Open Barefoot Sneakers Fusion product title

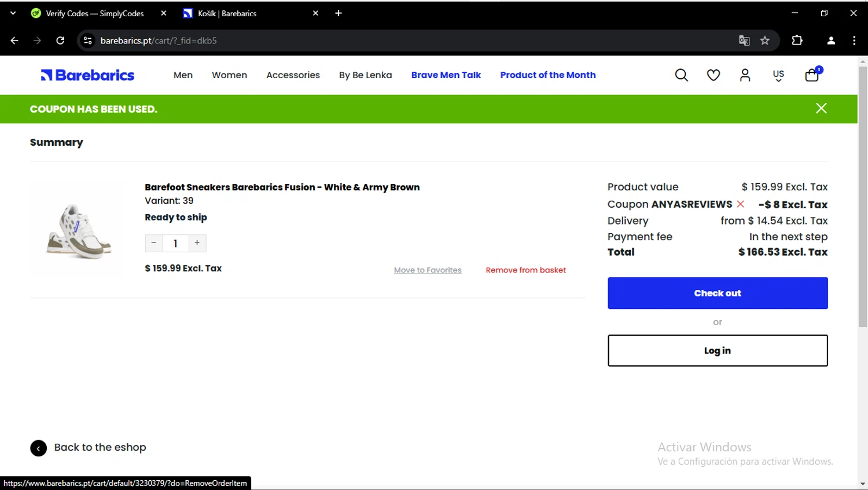pyautogui.click(x=282, y=187)
